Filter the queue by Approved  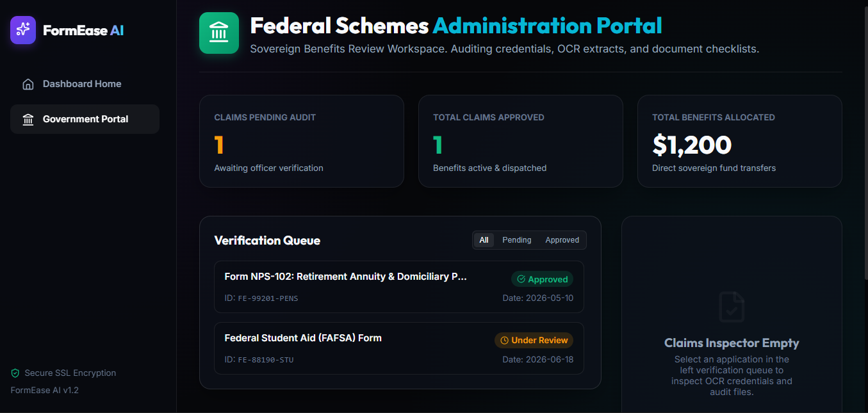click(x=562, y=240)
